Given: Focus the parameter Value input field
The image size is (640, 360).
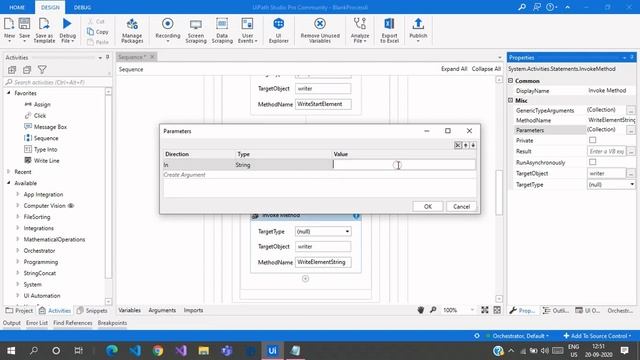Looking at the screenshot, I should (x=404, y=164).
